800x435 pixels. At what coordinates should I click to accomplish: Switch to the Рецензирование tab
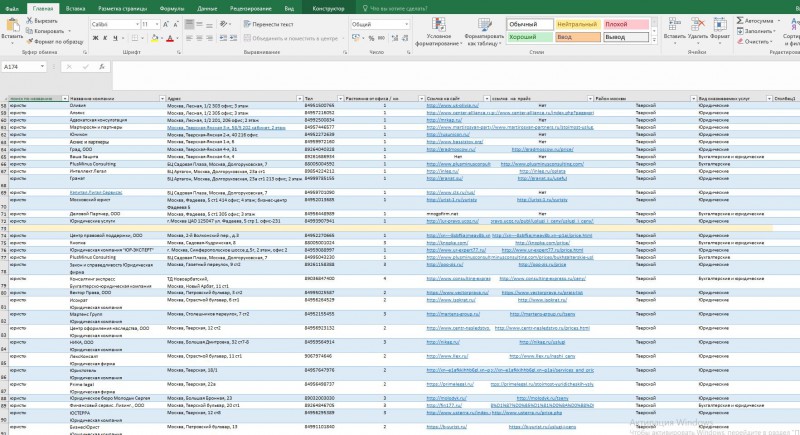point(251,9)
